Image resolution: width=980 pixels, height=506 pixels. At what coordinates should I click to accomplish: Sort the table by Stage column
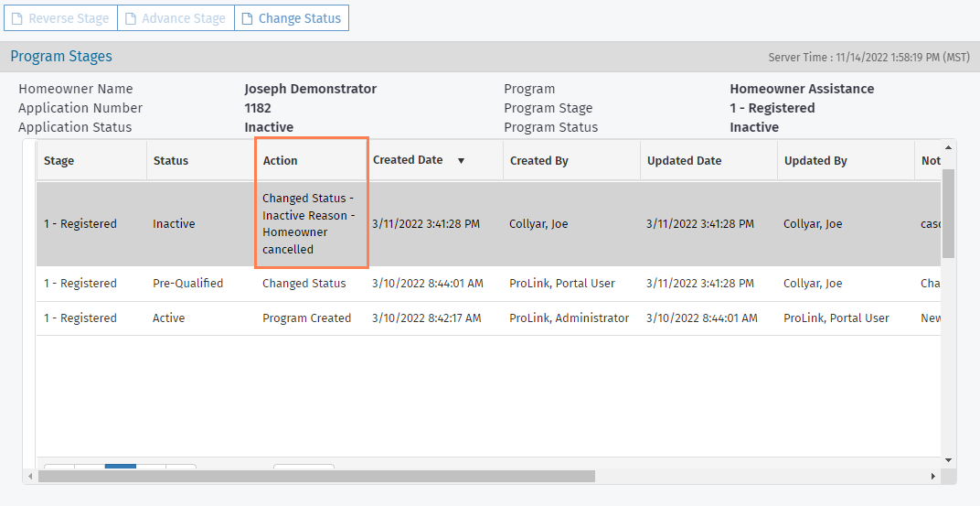[59, 161]
